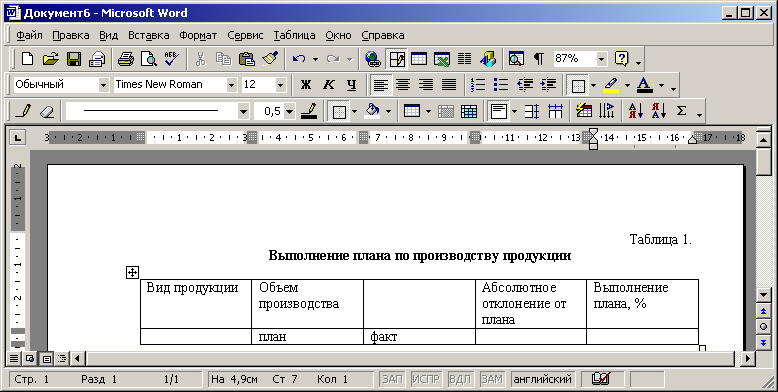Screen dimensions: 778x392
Task: Open the Правка menu
Action: [70, 35]
